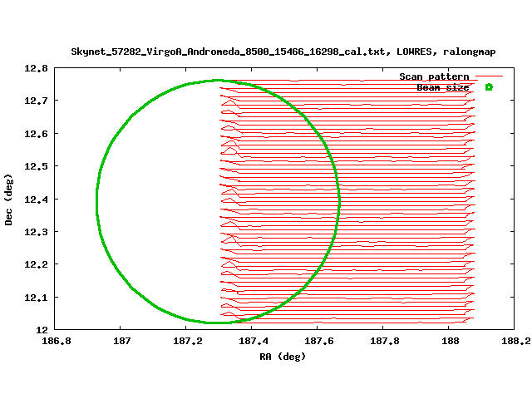Click the x-axis tick label 187.4

point(254,341)
